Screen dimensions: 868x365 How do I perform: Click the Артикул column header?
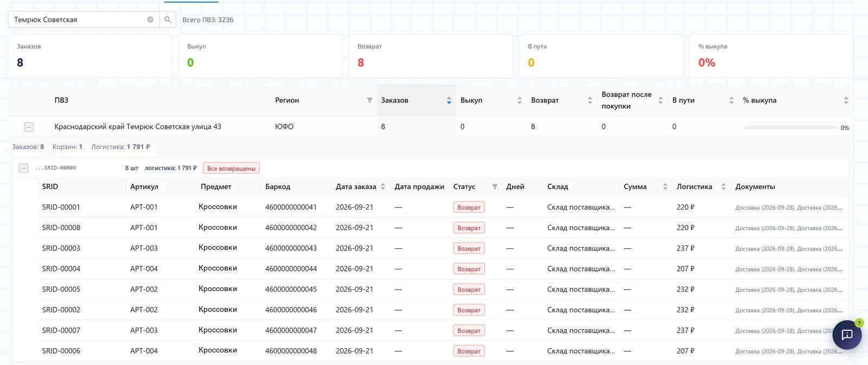[144, 187]
